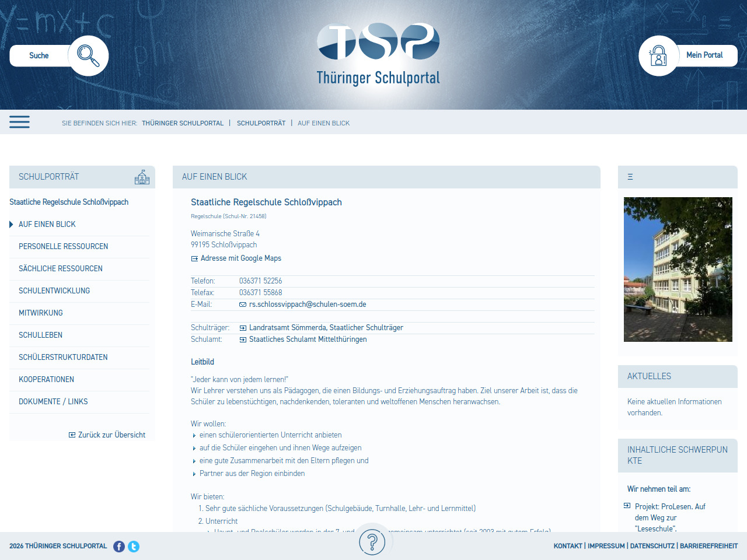Open Adresse mit Google Maps link
The image size is (747, 560).
[240, 258]
